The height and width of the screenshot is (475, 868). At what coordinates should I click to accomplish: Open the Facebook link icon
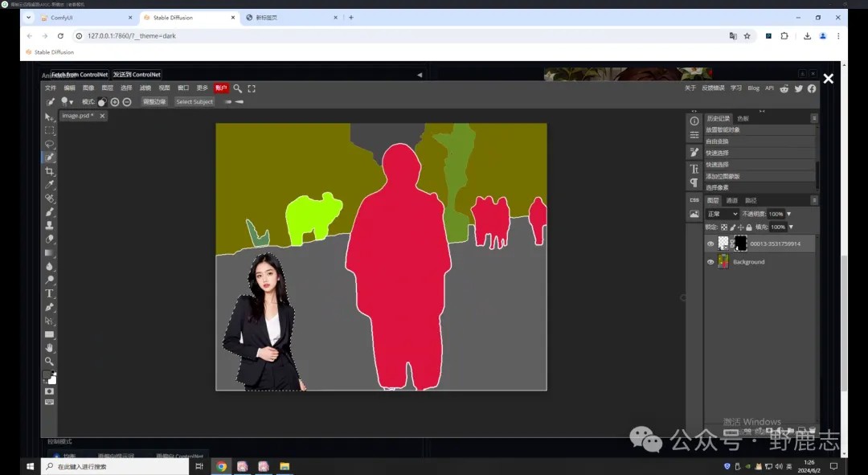(x=812, y=88)
